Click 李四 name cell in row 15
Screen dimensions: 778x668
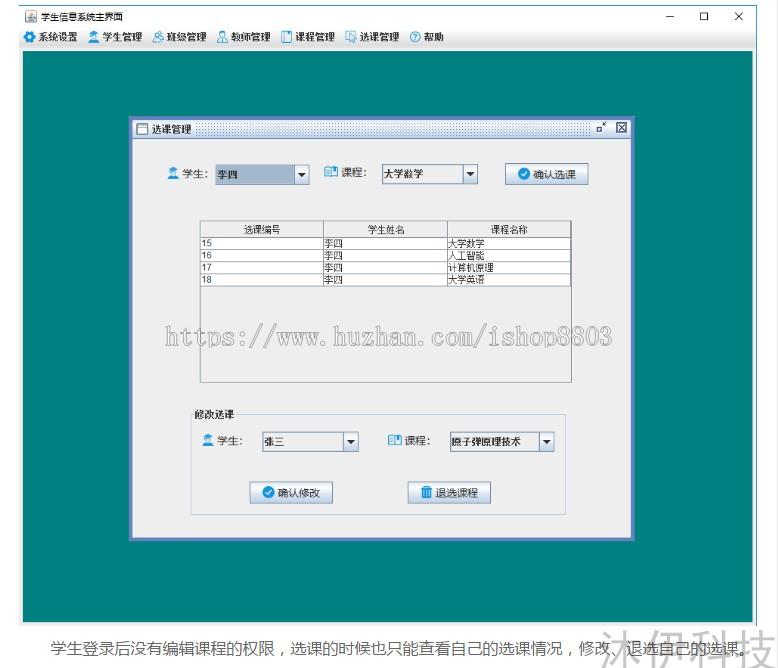[x=386, y=243]
